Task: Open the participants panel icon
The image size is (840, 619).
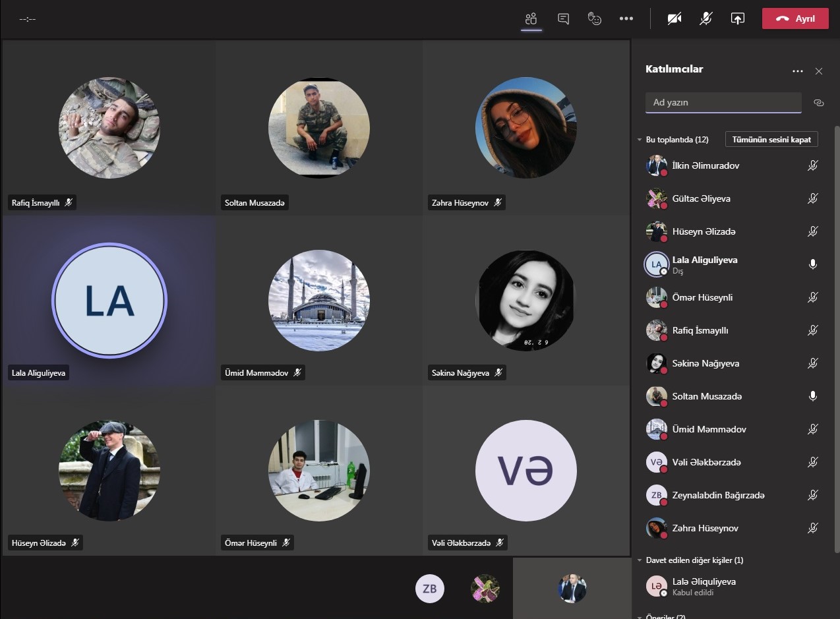Action: pyautogui.click(x=531, y=18)
